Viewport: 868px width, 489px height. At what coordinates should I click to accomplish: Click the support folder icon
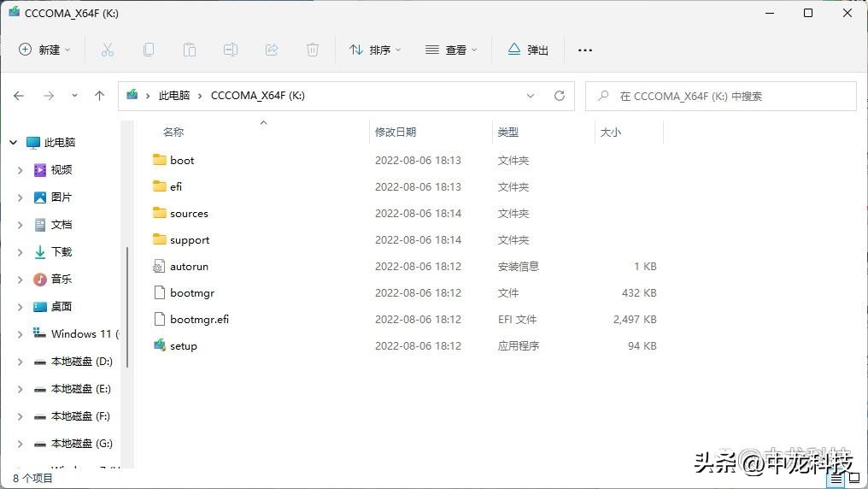tap(160, 239)
